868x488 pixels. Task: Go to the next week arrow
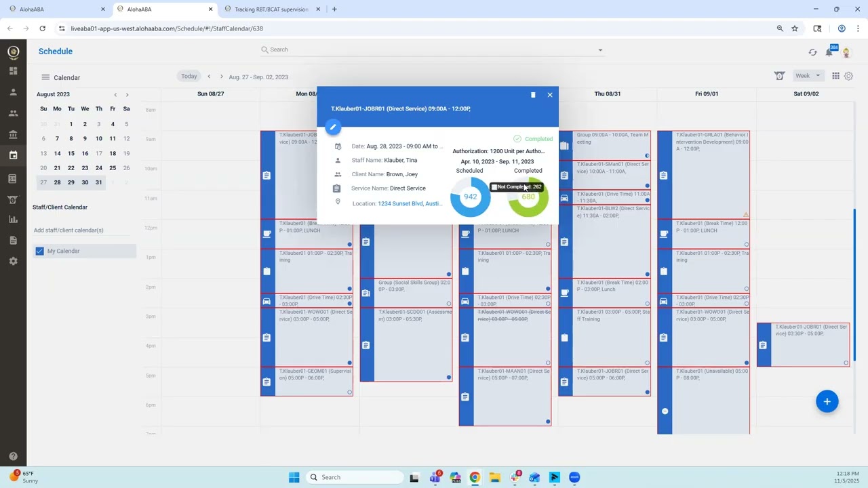point(221,77)
